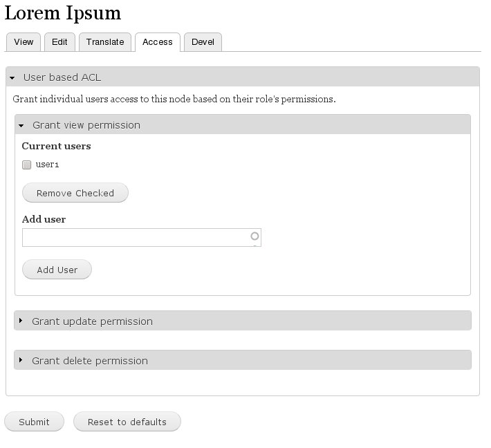Go to the Translate tab
Viewport: 491px width, 448px height.
coord(105,42)
